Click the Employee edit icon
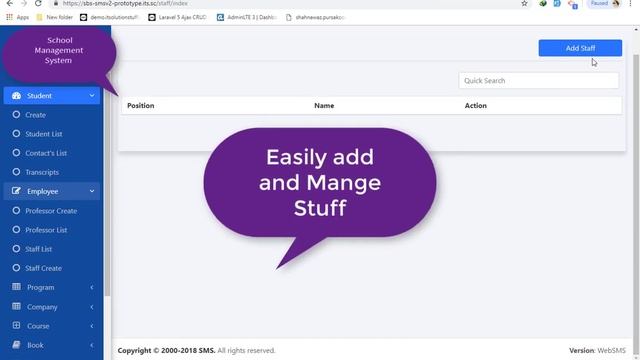Image resolution: width=640 pixels, height=360 pixels. (x=16, y=191)
